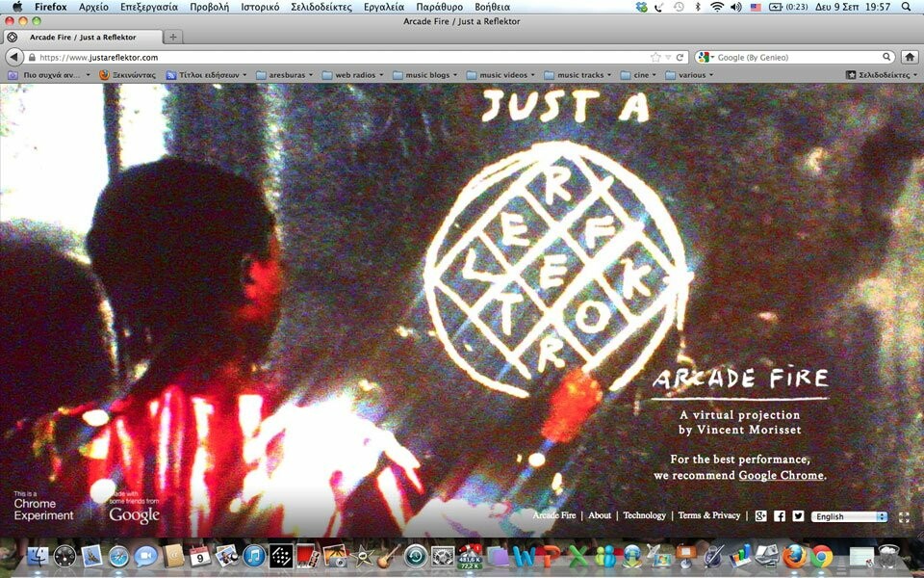
Task: Open iMovie star icon in the dock
Action: tap(362, 556)
